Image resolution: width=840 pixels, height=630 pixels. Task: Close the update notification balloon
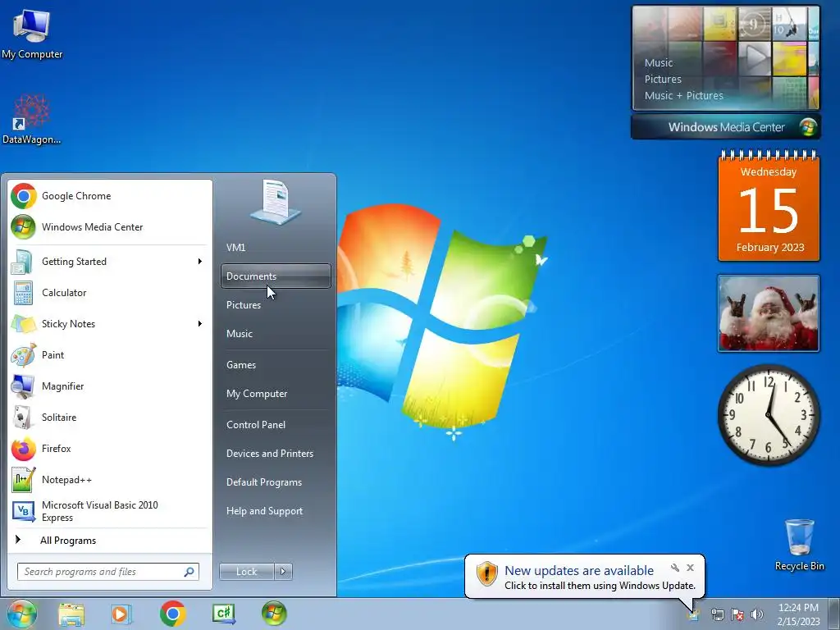tap(690, 568)
